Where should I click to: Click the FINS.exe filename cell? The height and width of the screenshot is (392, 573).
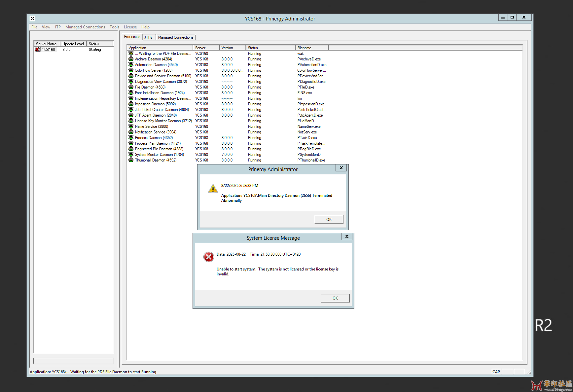pos(304,93)
